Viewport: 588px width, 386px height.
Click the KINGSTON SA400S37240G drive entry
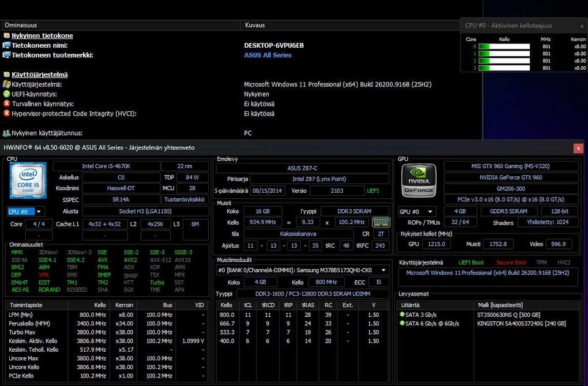click(x=521, y=324)
